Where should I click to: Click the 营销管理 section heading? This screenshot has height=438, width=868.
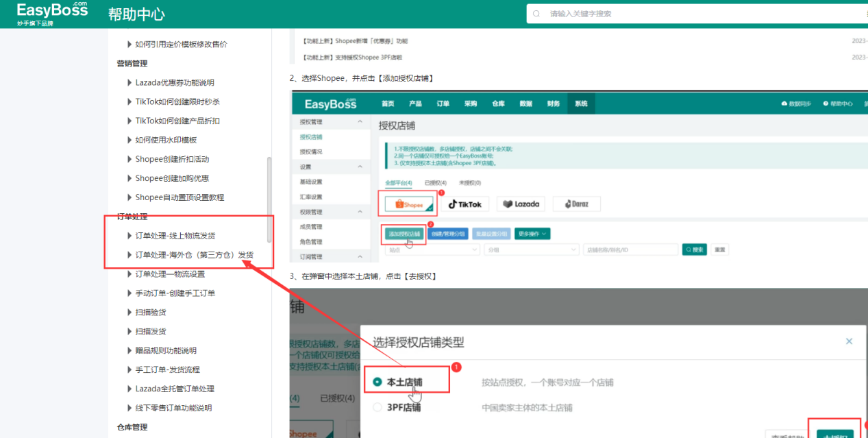point(132,63)
